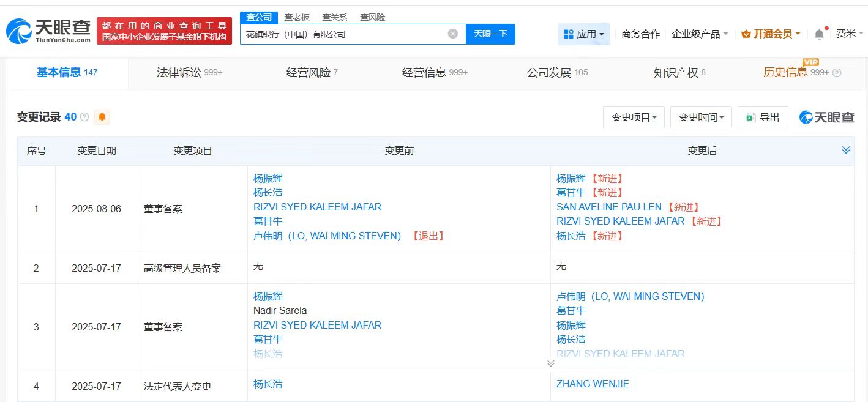Click the TianYanCha logo
The image size is (868, 402).
coord(48,31)
